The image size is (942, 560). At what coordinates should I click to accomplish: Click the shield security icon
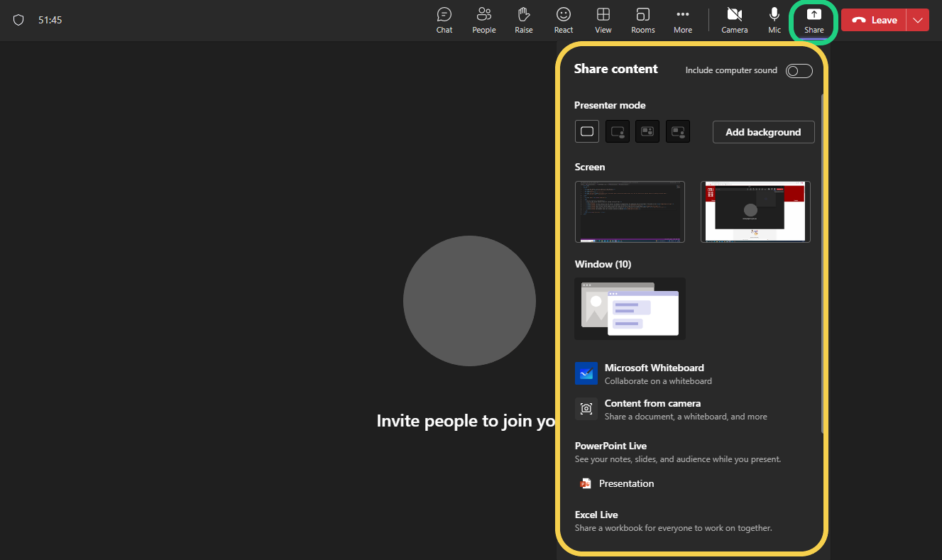[x=19, y=20]
